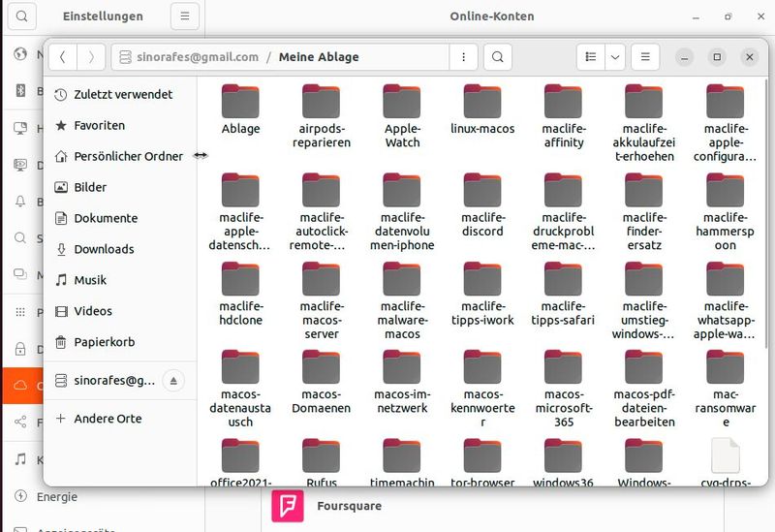Open the Files hamburger menu
Screen dimensions: 775x532
[645, 57]
